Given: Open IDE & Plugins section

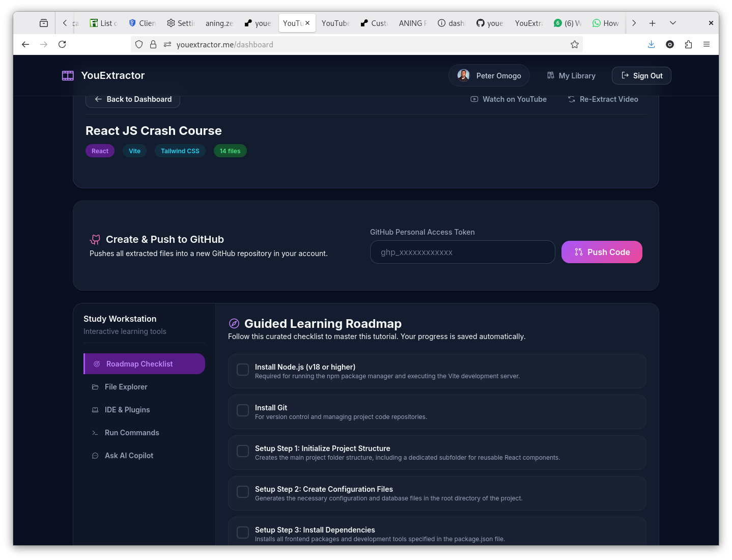Looking at the screenshot, I should point(144,410).
